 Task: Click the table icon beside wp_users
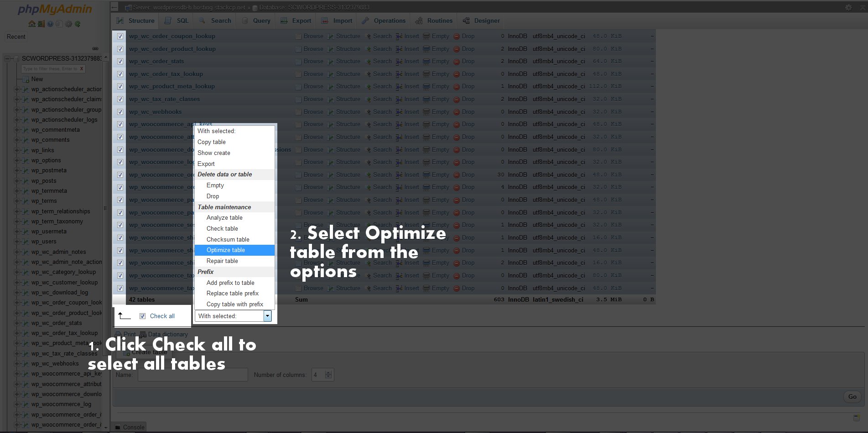pos(26,242)
